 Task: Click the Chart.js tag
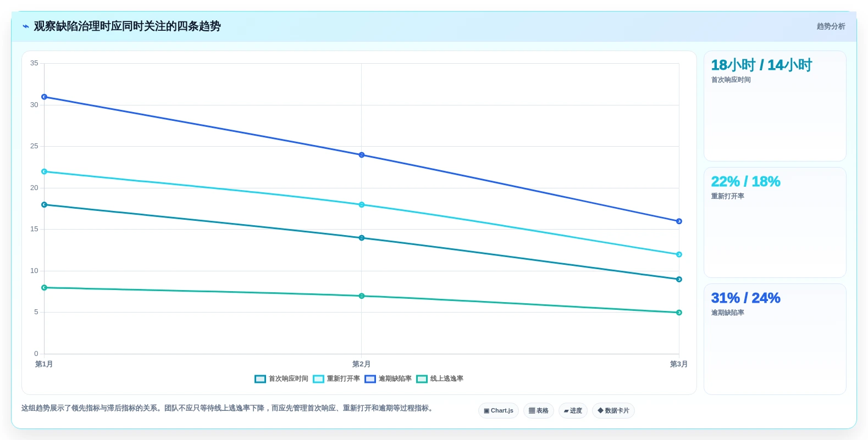tap(499, 411)
